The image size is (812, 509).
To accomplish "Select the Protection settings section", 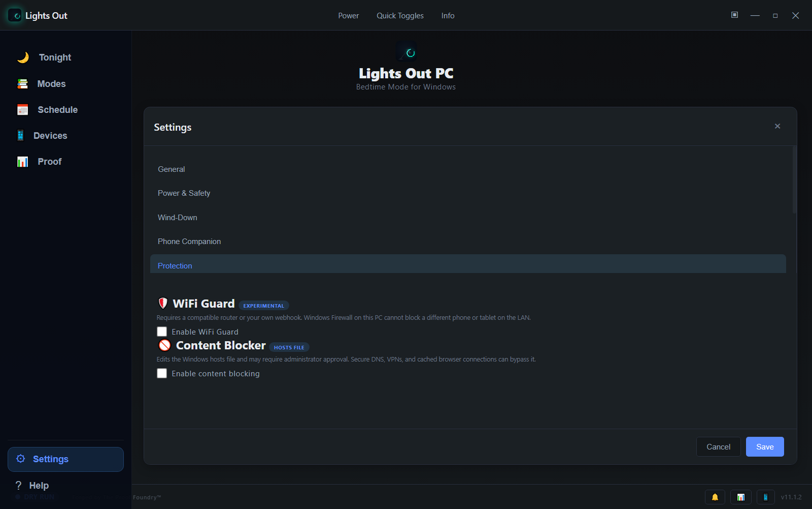I will [x=468, y=264].
